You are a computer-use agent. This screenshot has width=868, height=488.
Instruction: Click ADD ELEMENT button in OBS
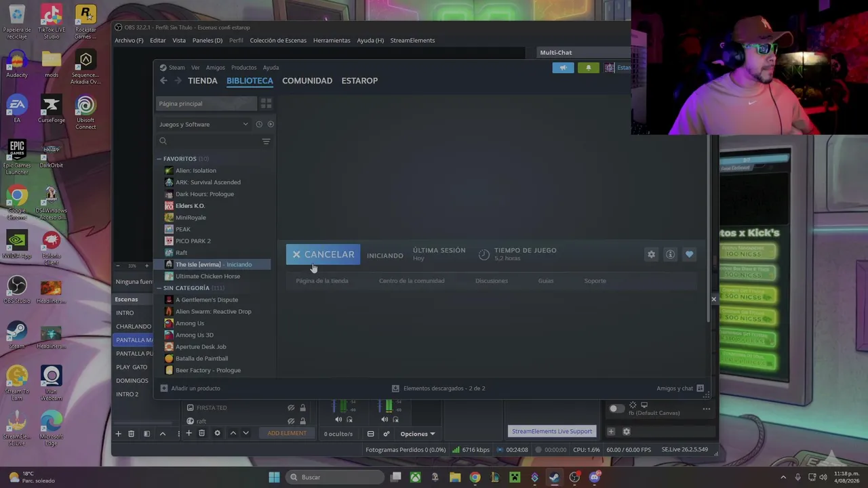coord(287,433)
